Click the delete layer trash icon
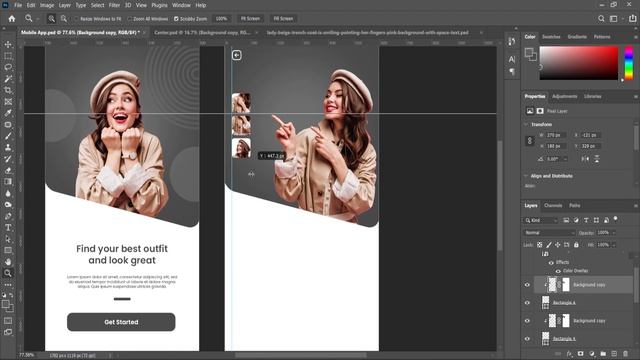This screenshot has width=640, height=360. pos(625,353)
